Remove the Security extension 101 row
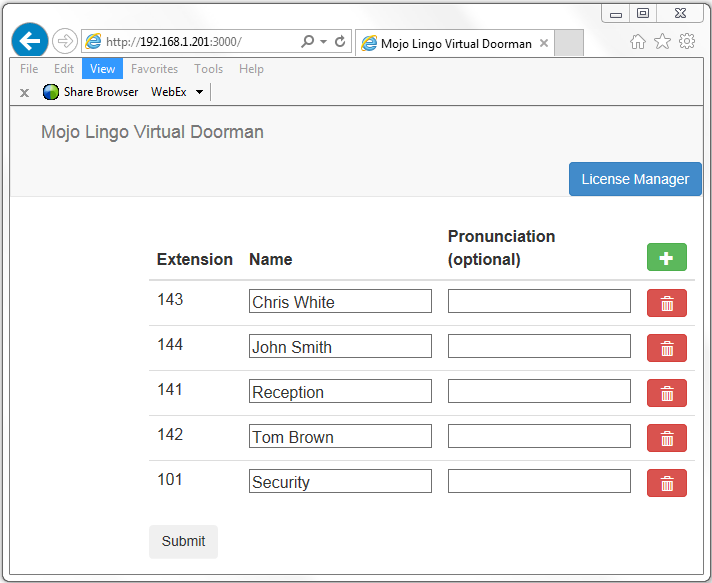 tap(666, 483)
